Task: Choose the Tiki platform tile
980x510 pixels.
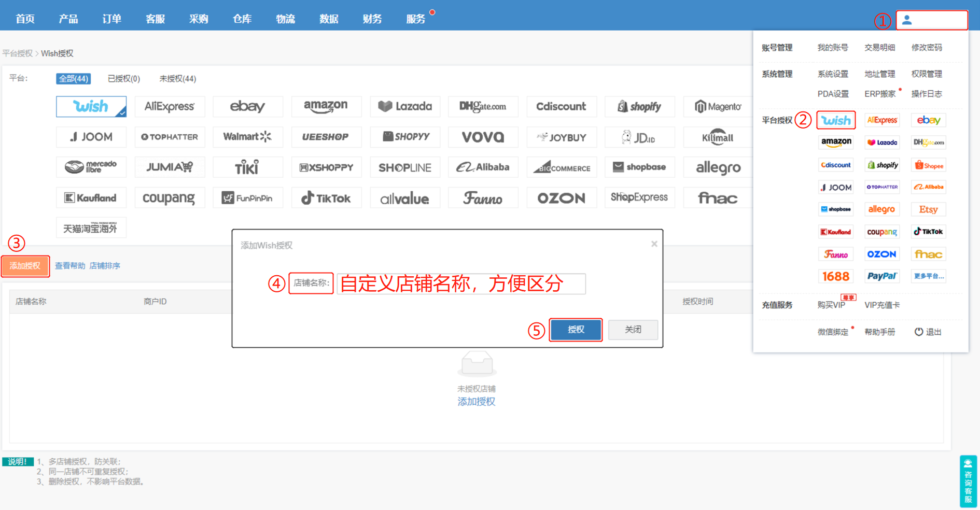Action: (248, 167)
